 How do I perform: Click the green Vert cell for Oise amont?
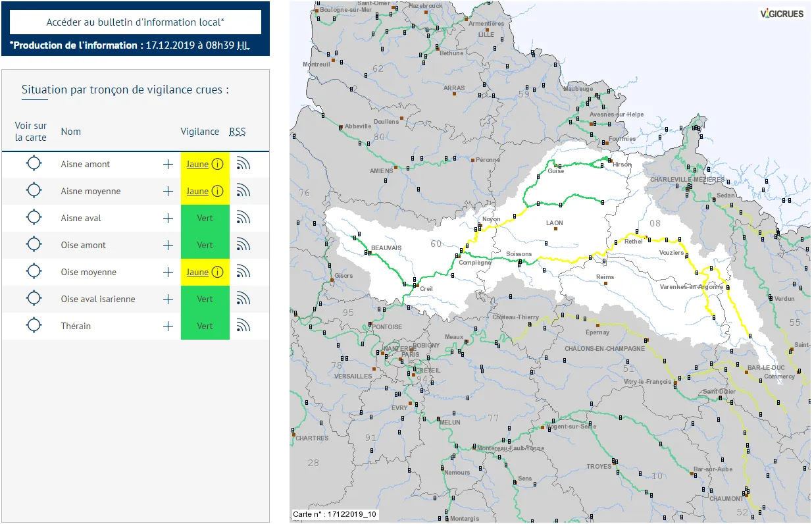click(205, 245)
